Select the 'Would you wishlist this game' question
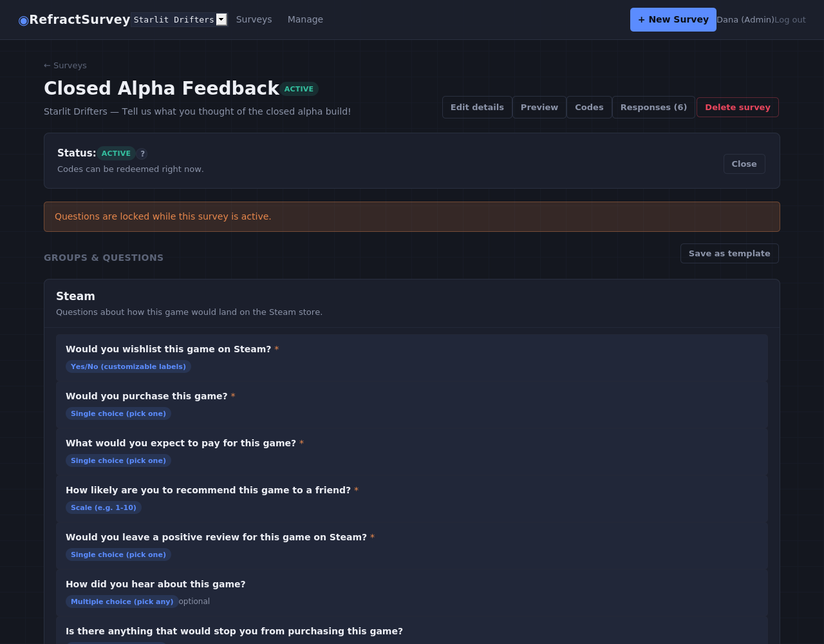 click(x=412, y=357)
